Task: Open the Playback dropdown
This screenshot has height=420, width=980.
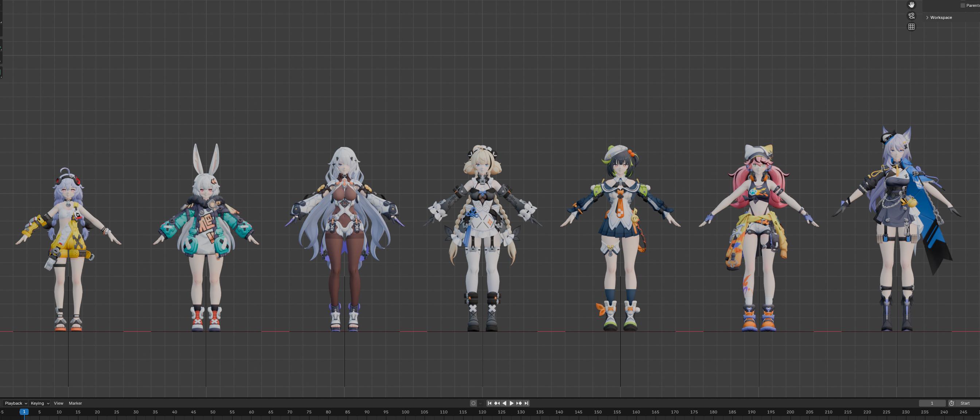Action: click(x=16, y=403)
